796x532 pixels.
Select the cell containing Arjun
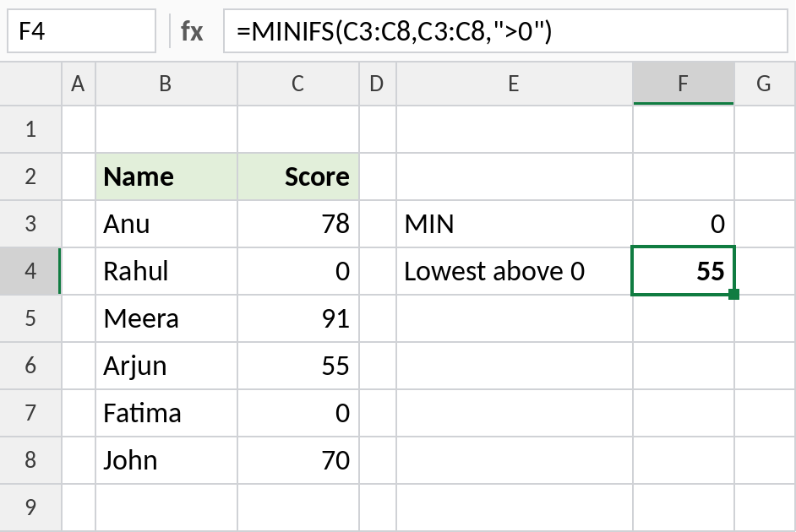click(x=166, y=366)
